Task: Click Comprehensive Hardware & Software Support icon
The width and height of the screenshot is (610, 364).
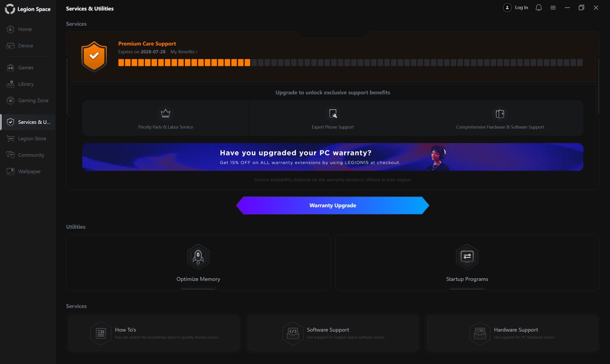Action: click(x=500, y=113)
